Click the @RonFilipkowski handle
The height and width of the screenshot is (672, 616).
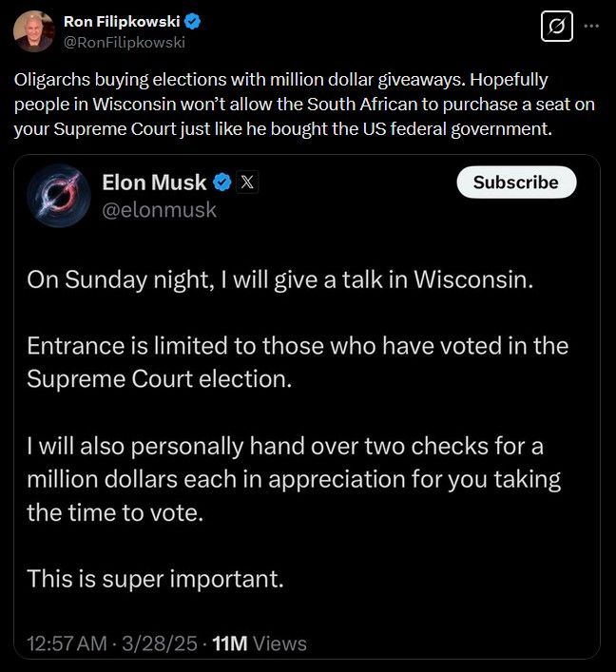click(x=124, y=41)
